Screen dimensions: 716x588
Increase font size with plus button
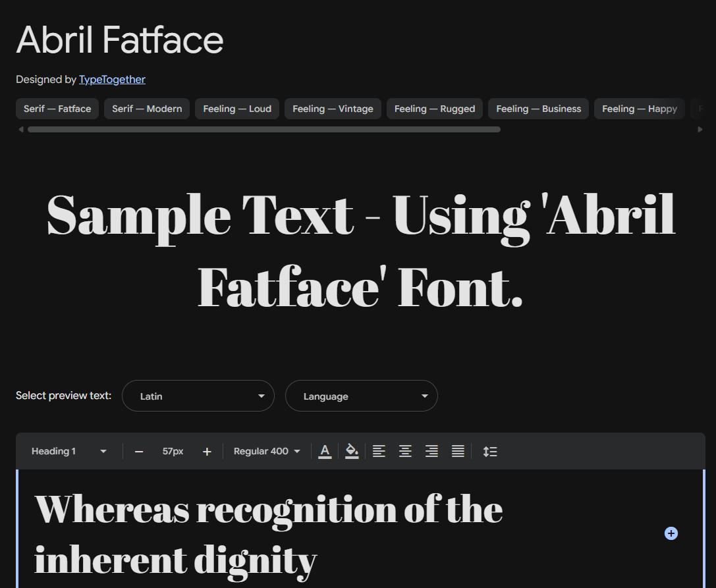pos(207,452)
